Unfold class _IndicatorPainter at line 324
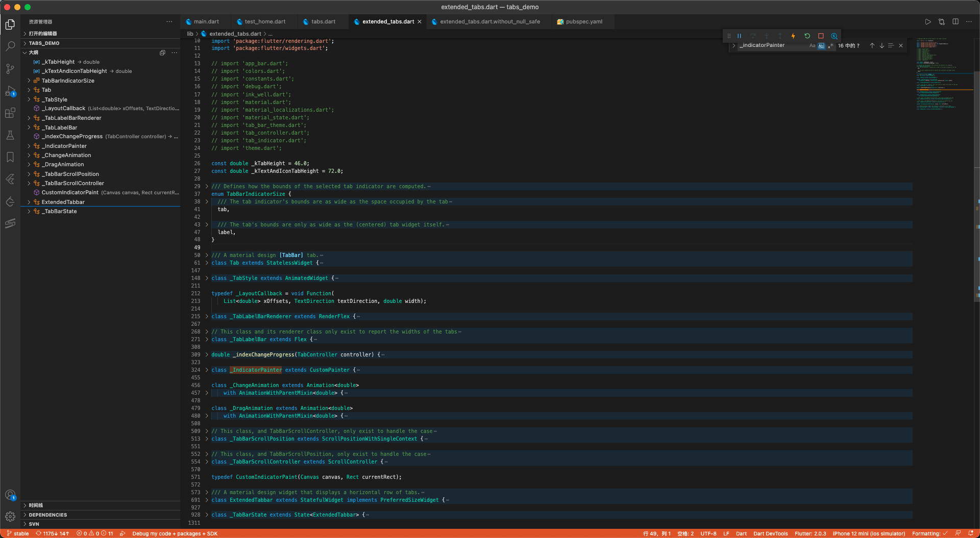 point(207,370)
